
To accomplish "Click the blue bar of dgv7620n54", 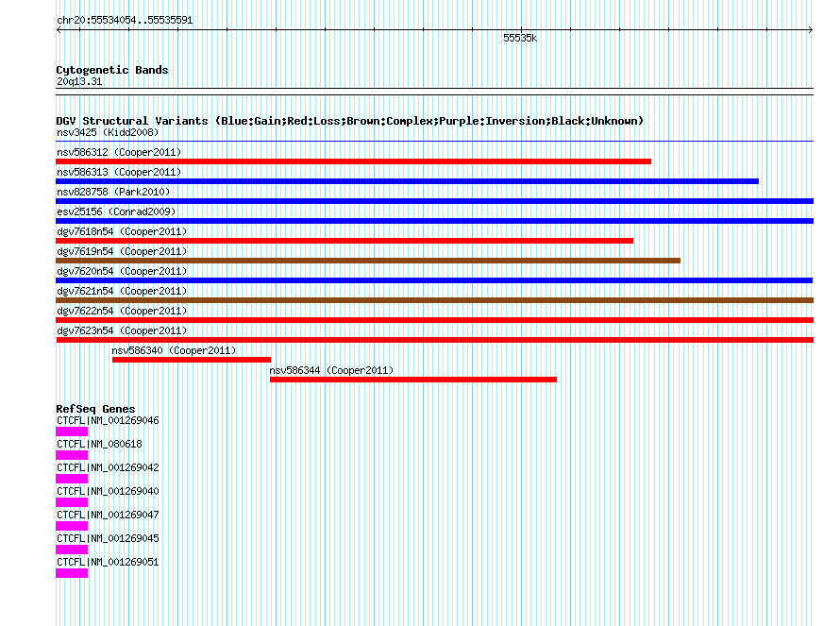I will (x=434, y=280).
